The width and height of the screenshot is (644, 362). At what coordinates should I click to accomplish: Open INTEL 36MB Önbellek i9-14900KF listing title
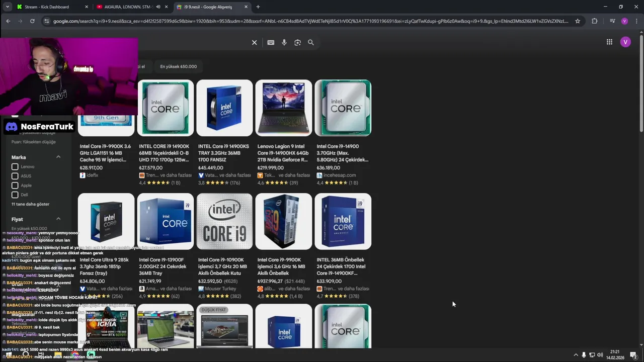tap(341, 266)
